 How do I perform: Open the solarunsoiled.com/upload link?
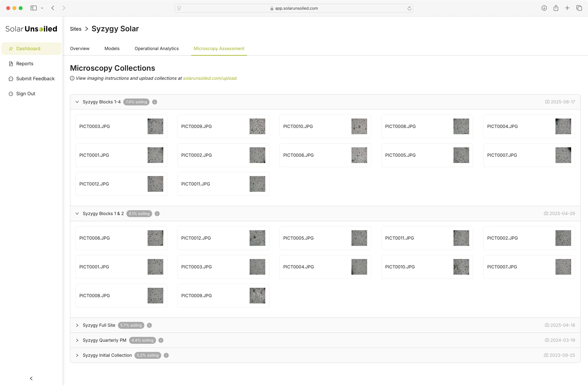click(210, 78)
